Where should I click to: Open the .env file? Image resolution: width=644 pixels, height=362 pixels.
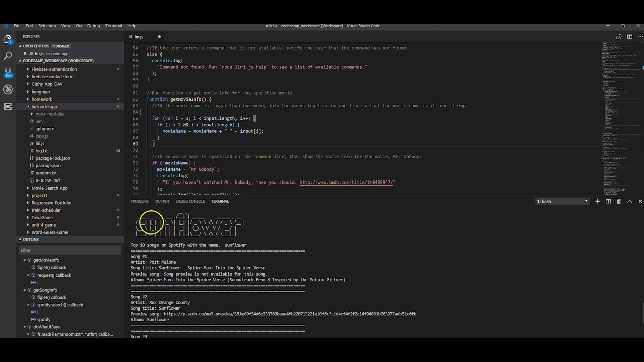39,121
